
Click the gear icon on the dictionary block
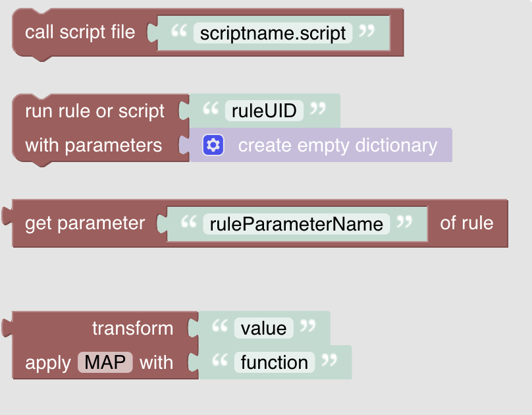click(x=214, y=145)
